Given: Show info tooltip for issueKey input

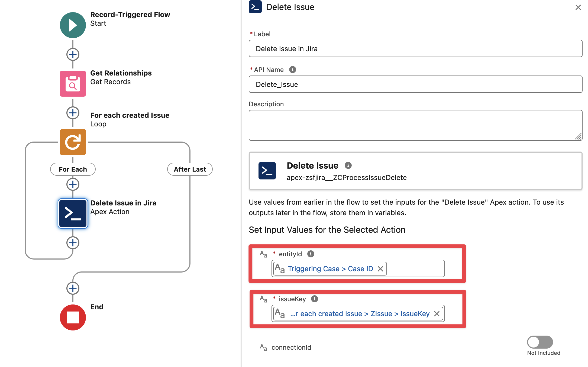Looking at the screenshot, I should [314, 299].
